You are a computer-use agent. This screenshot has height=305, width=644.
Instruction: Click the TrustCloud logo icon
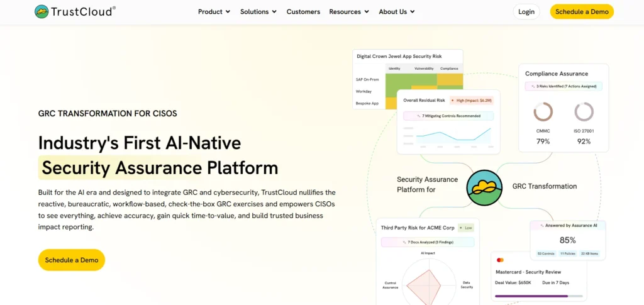[x=42, y=11]
